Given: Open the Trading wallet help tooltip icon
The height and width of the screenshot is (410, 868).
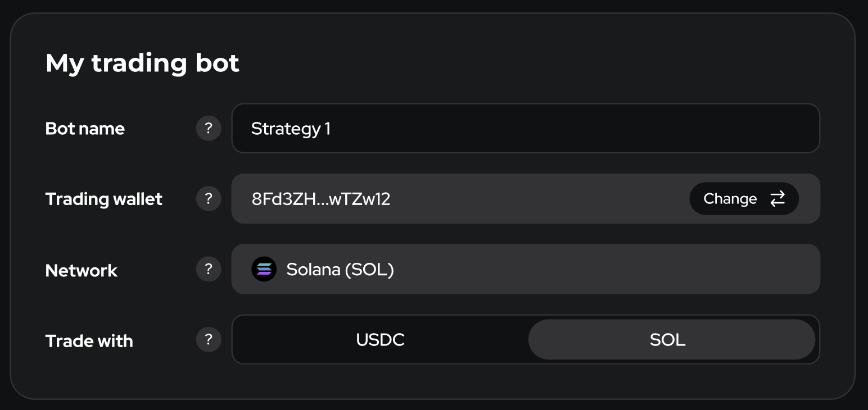Looking at the screenshot, I should coord(209,199).
